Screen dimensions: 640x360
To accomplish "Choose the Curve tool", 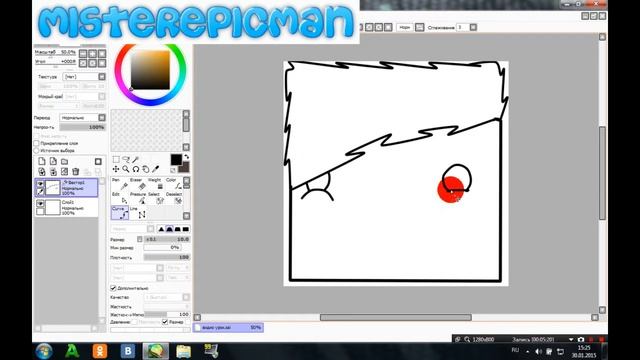I will pos(120,213).
